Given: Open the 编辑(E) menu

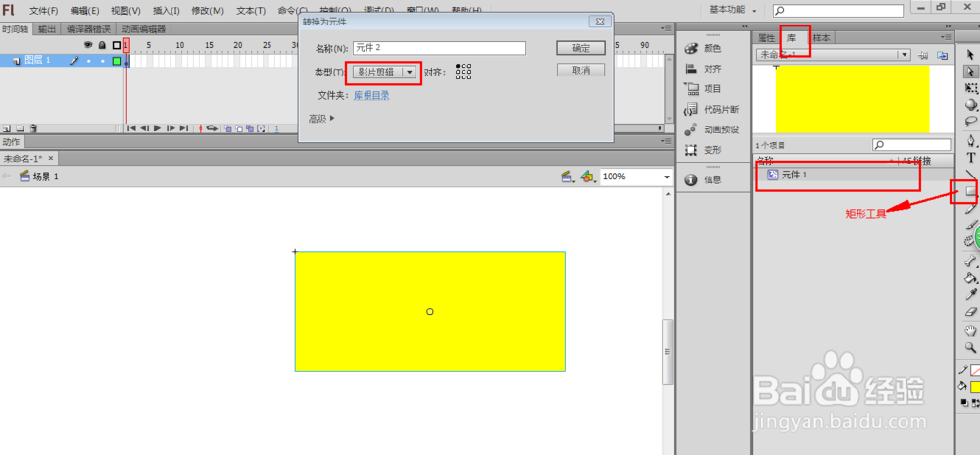Looking at the screenshot, I should (x=84, y=11).
